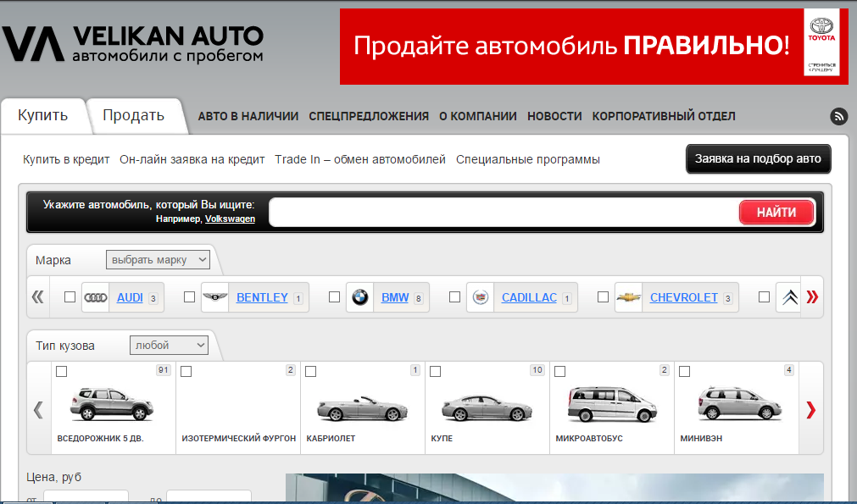Click the Volkswagen example link
Image resolution: width=857 pixels, height=504 pixels.
coord(230,219)
